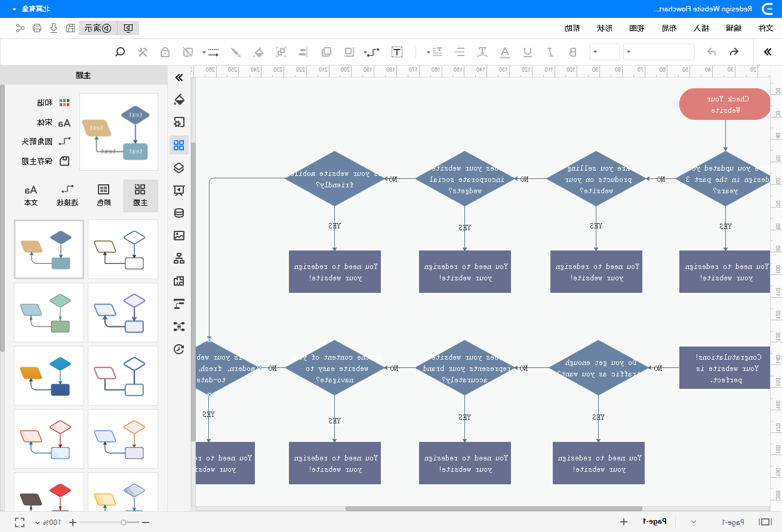Click the search magnifier icon in toolbar
The image size is (782, 532).
pyautogui.click(x=120, y=52)
